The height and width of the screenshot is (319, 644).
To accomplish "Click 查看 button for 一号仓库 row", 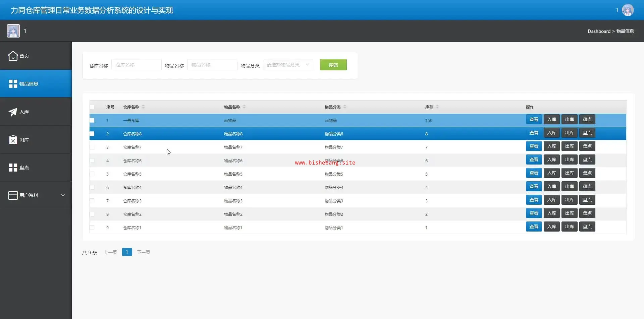I will tap(534, 120).
